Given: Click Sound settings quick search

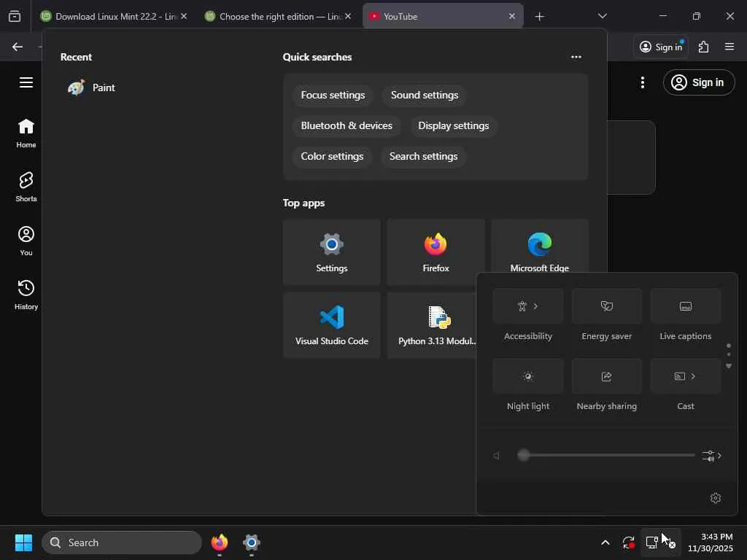Looking at the screenshot, I should coord(425,96).
